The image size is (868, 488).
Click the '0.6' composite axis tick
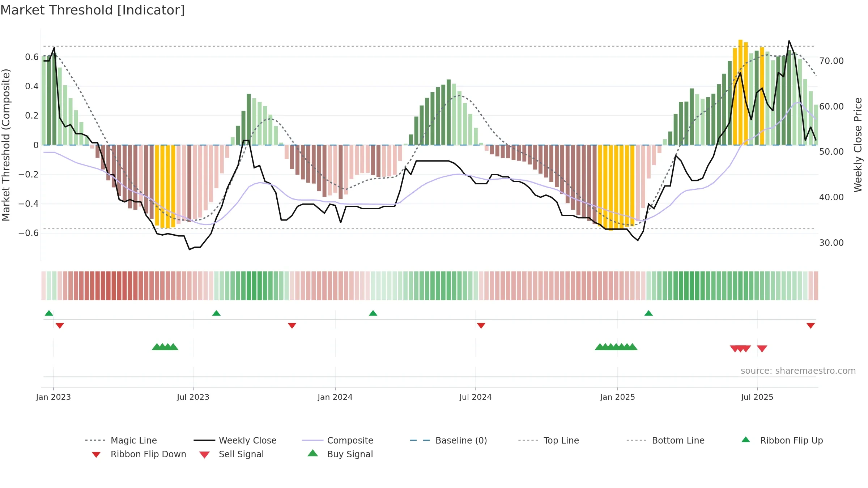click(32, 57)
